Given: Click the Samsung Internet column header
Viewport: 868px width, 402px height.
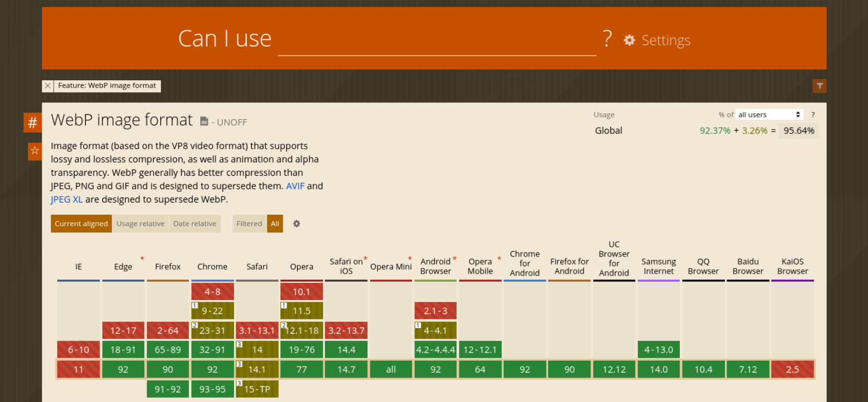Looking at the screenshot, I should coord(659,266).
